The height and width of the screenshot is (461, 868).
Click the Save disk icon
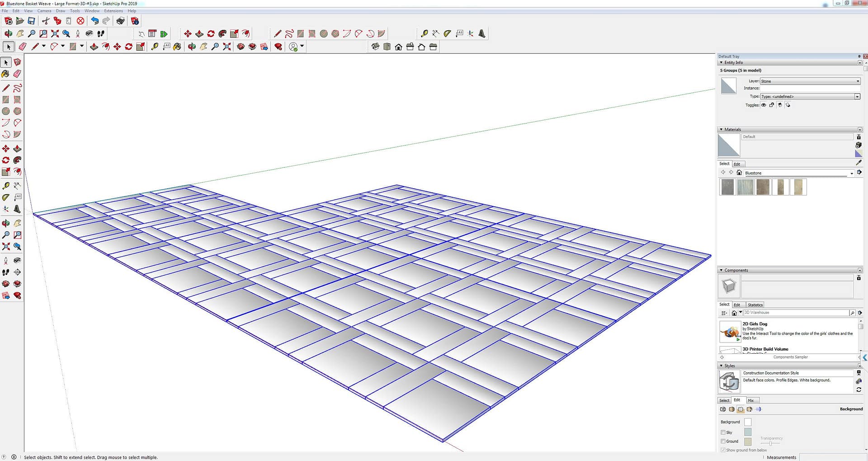point(31,21)
